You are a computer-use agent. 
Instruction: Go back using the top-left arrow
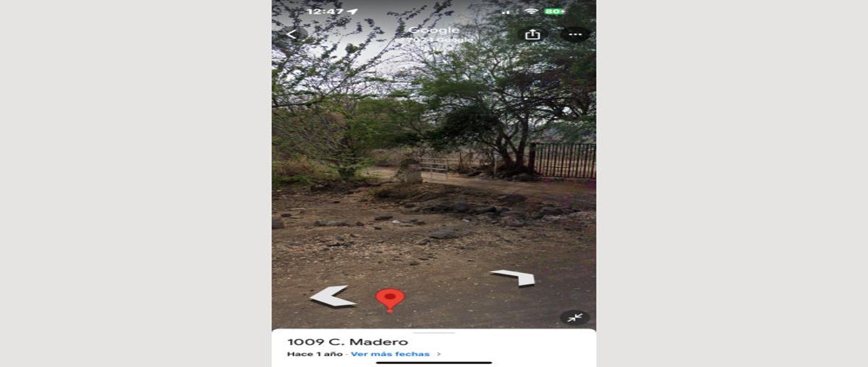click(292, 34)
